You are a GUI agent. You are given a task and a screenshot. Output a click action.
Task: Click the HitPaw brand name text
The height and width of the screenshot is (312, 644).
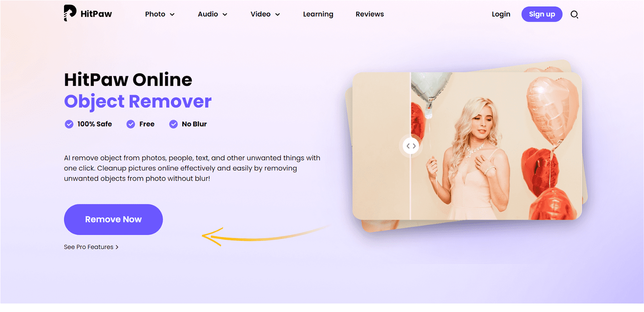click(96, 14)
